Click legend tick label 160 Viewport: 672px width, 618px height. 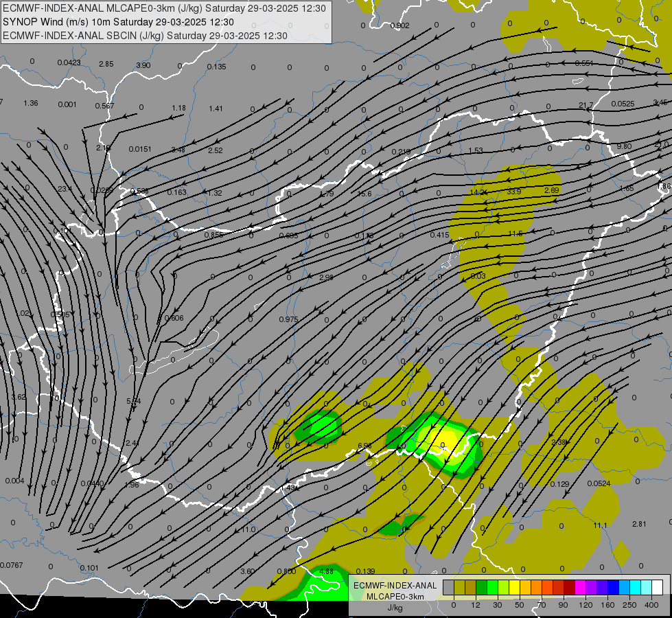click(x=607, y=605)
